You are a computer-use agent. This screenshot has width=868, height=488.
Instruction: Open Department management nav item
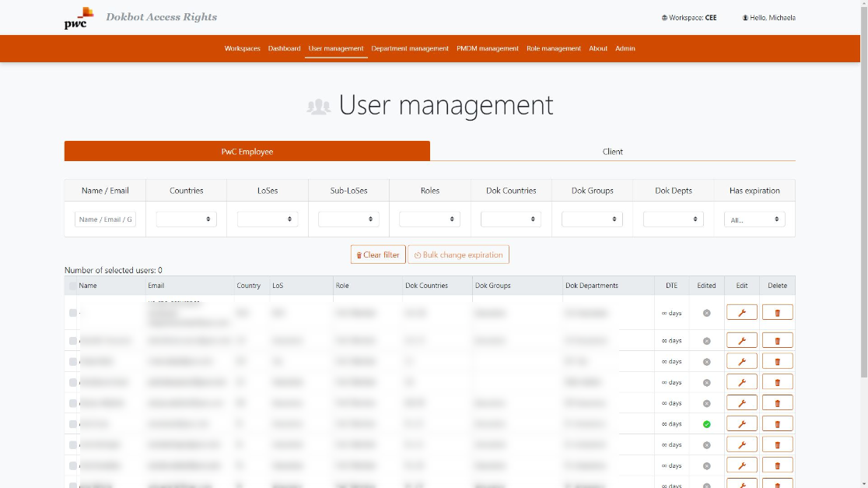coord(410,49)
